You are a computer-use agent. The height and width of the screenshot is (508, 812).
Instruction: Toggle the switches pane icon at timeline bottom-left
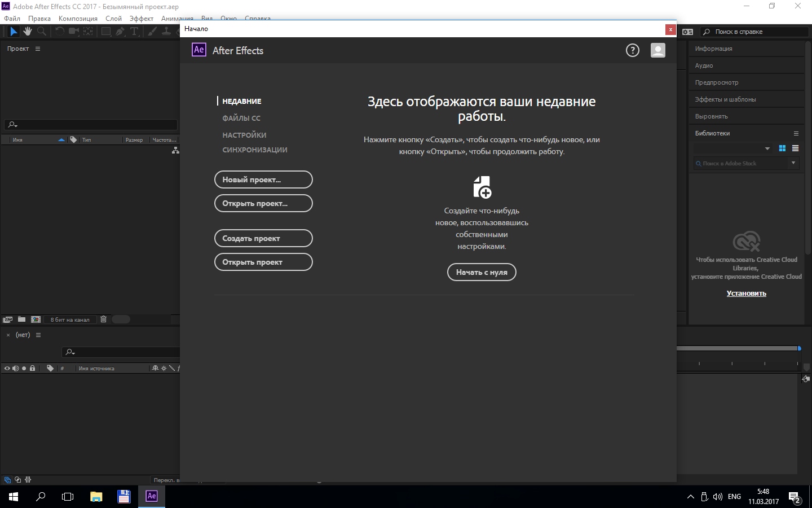pyautogui.click(x=7, y=480)
